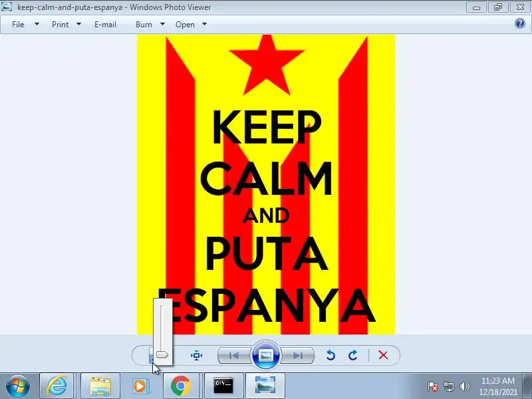Open Windows Explorer from the taskbar
The width and height of the screenshot is (532, 399).
[x=100, y=386]
